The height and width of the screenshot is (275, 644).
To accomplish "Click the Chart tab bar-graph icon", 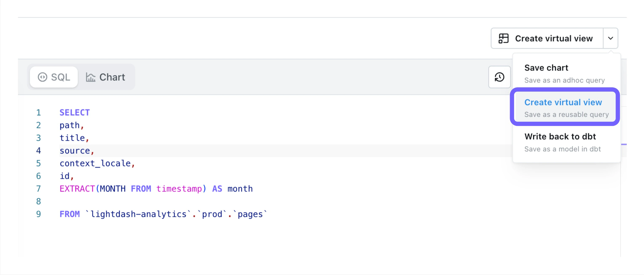I will pos(90,77).
